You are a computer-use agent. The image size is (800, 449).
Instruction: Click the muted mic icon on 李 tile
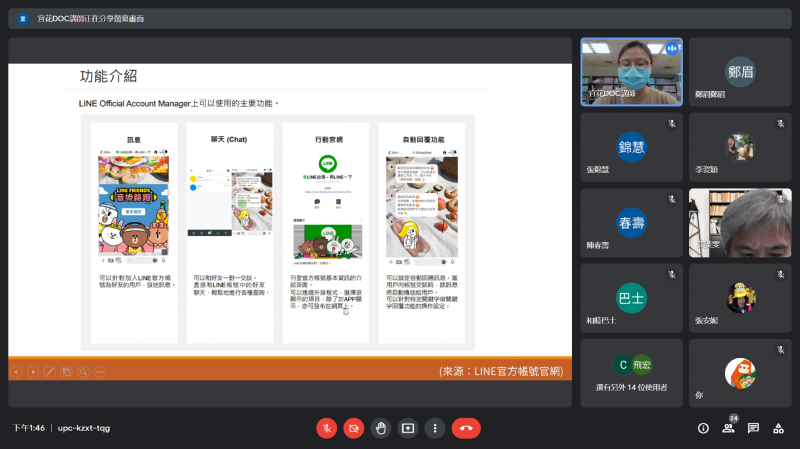coord(781,123)
